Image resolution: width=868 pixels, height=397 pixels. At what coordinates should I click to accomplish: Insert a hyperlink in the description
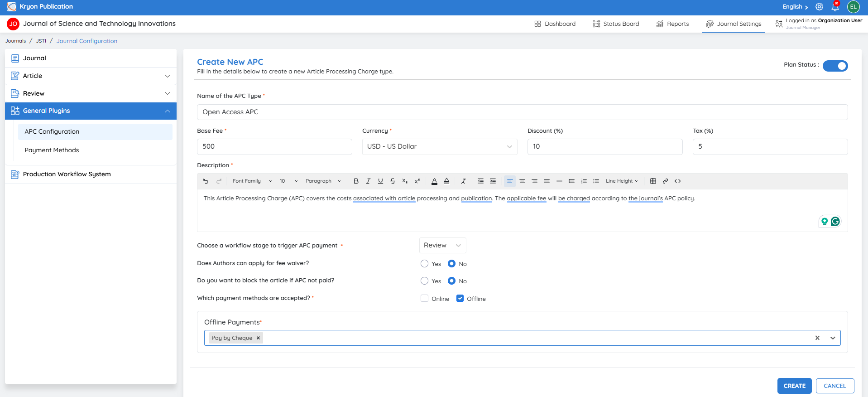[x=665, y=181]
